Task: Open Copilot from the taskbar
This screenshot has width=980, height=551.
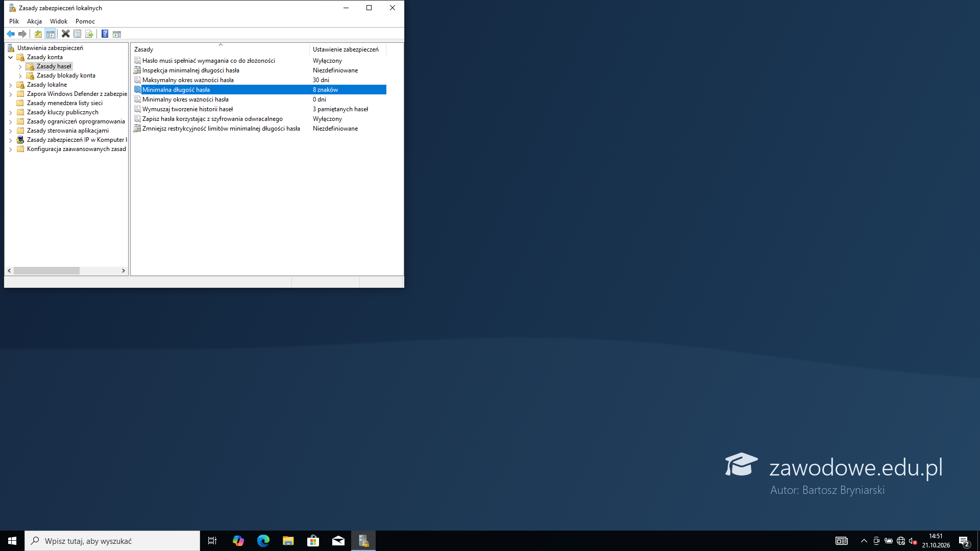Action: pos(238,541)
